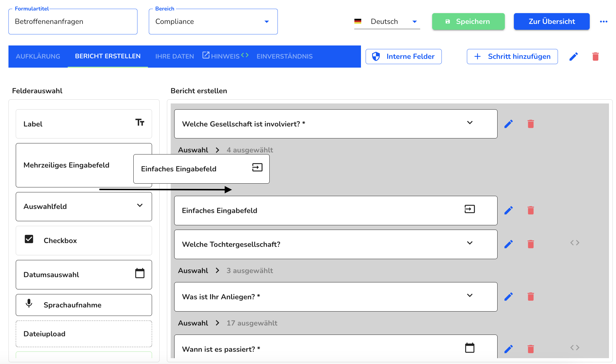Switch to the AUFKLÄRUNG tab
Screen dimensions: 616x364
click(38, 57)
